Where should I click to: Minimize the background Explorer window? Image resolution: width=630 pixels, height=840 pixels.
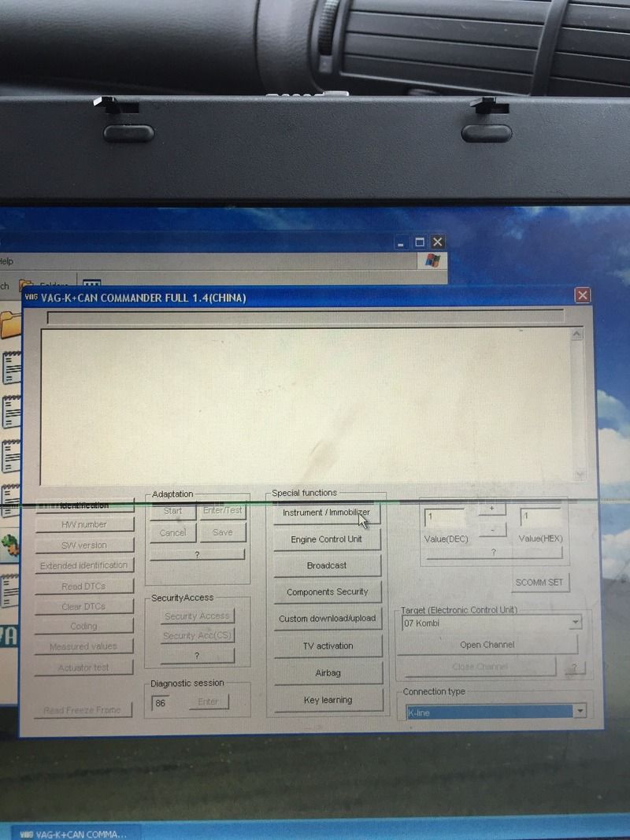(401, 242)
